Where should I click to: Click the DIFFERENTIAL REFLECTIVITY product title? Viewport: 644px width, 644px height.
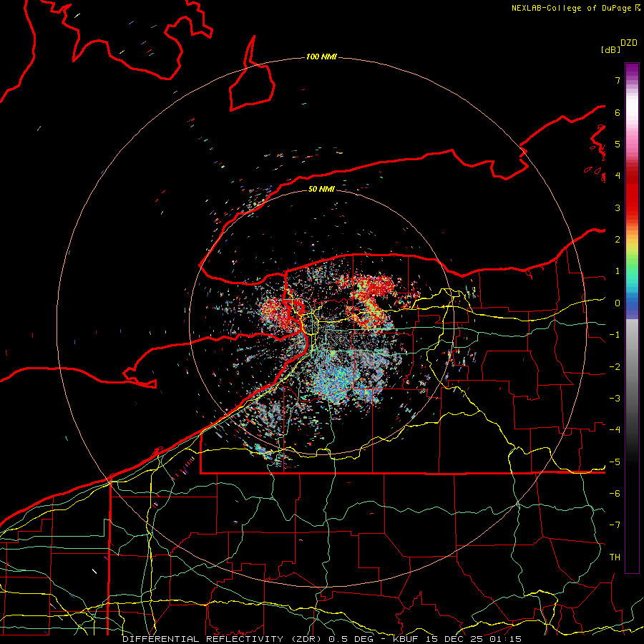coord(203,639)
